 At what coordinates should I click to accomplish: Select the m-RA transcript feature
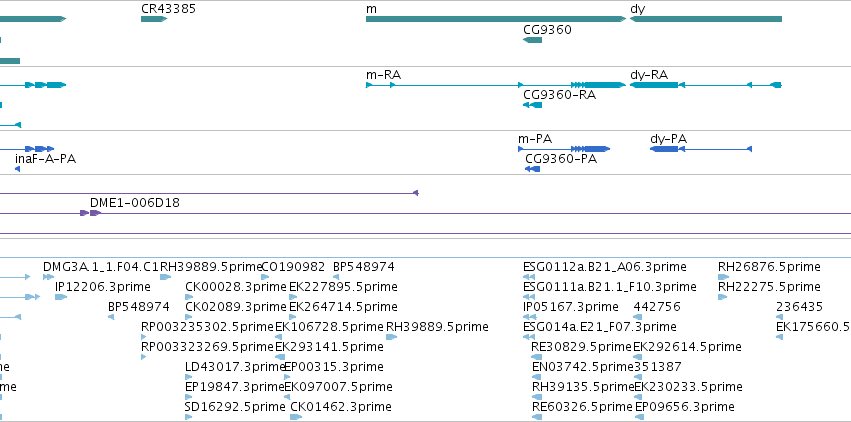click(496, 85)
